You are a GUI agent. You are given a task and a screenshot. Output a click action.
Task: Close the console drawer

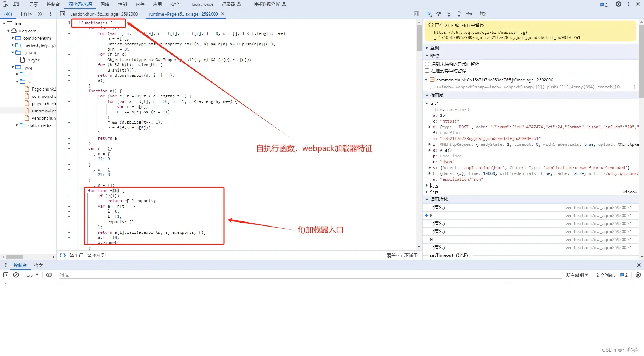[x=639, y=265]
